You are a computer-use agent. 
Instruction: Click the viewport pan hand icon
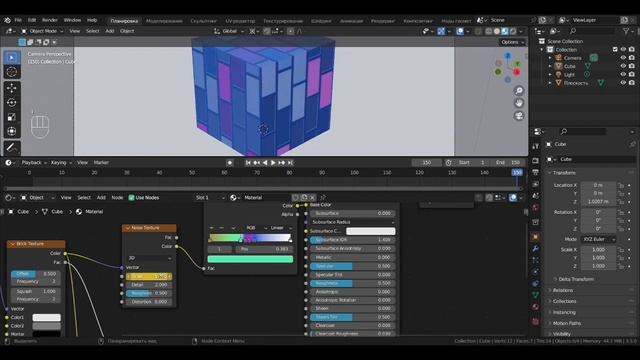point(519,103)
